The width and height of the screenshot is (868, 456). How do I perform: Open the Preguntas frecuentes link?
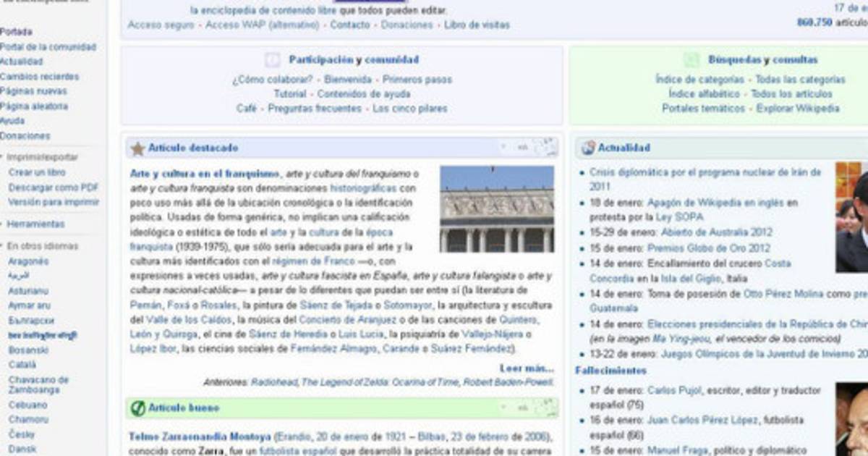(315, 109)
